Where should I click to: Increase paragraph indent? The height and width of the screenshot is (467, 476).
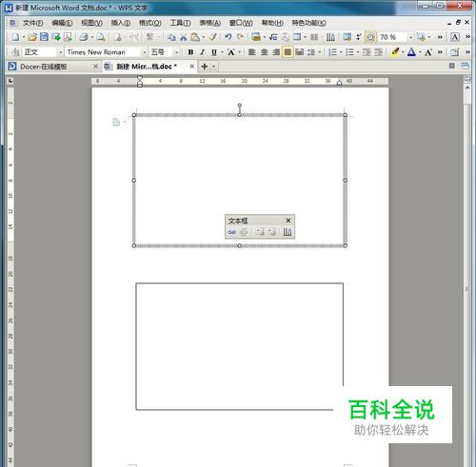[378, 52]
